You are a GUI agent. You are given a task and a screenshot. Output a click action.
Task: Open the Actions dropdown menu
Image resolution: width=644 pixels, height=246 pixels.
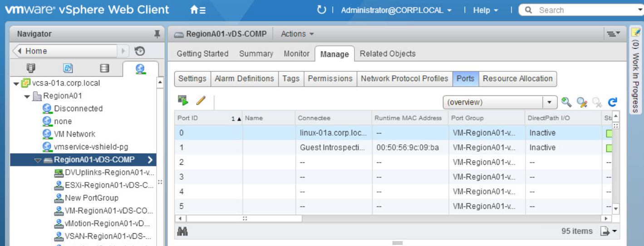(297, 34)
